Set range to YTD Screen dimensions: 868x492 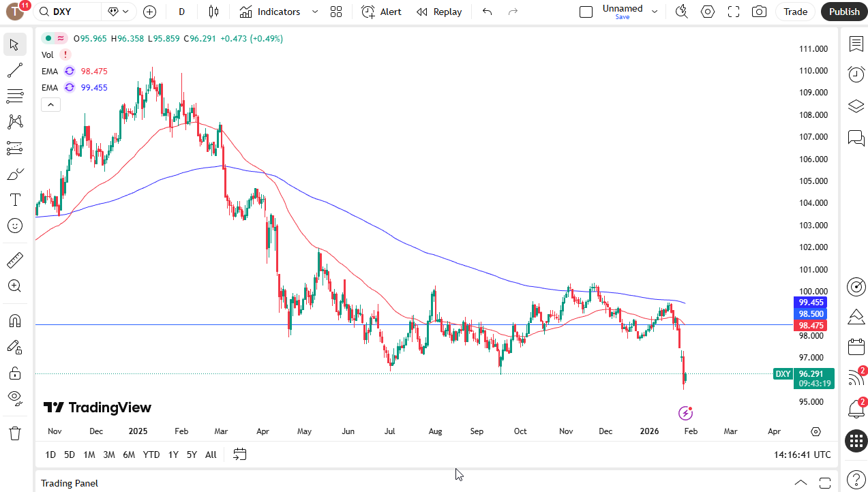(x=151, y=455)
